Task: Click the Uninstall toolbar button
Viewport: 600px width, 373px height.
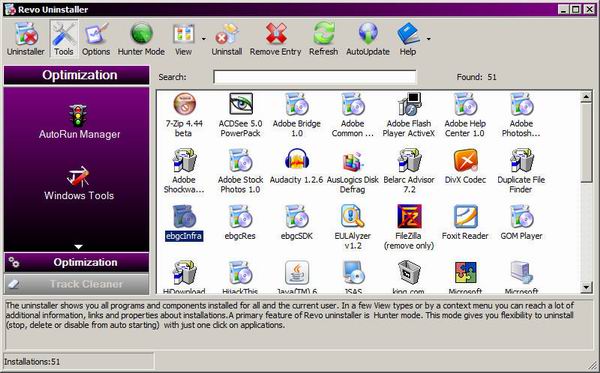Action: [x=227, y=39]
